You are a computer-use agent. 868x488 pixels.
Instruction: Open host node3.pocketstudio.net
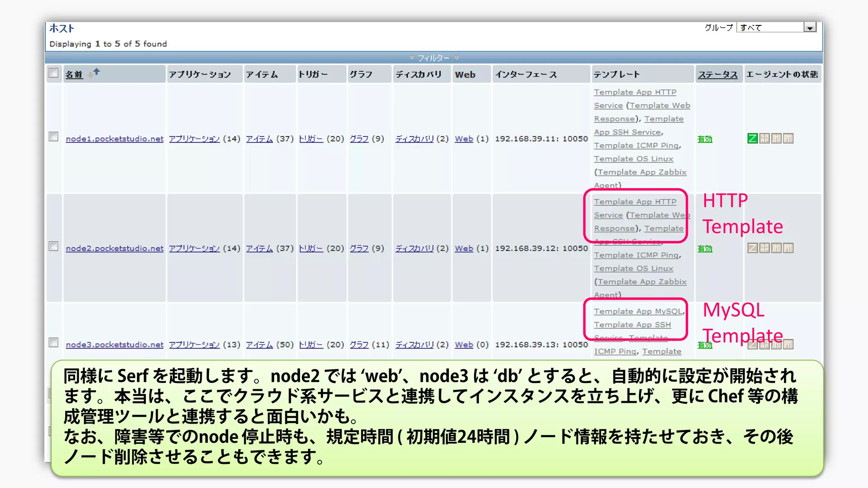114,344
